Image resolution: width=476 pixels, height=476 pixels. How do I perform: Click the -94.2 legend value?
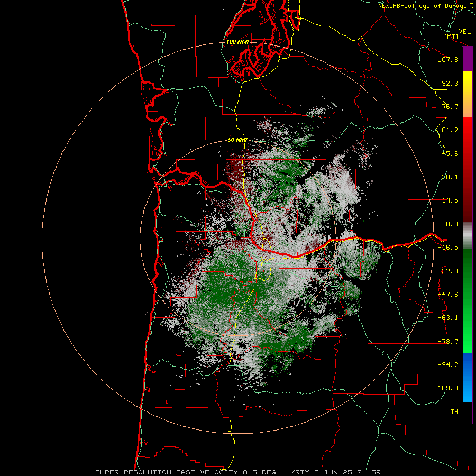(448, 364)
